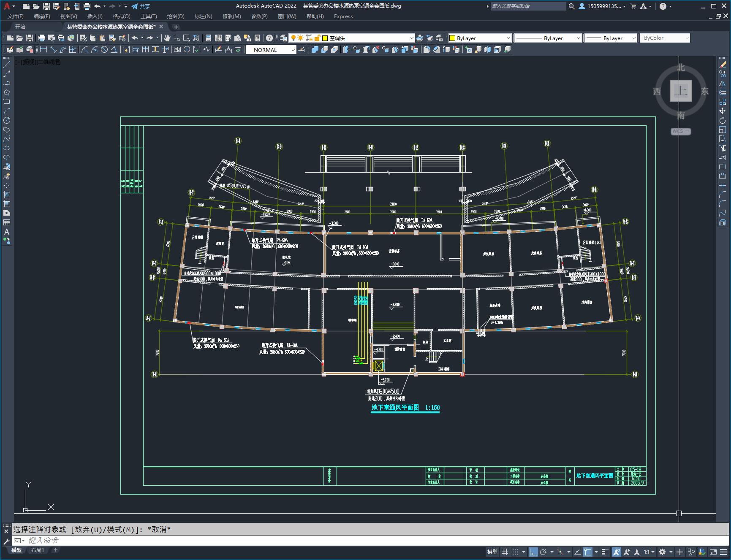Toggle drawing grid display in status bar
This screenshot has width=731, height=560.
coord(505,552)
